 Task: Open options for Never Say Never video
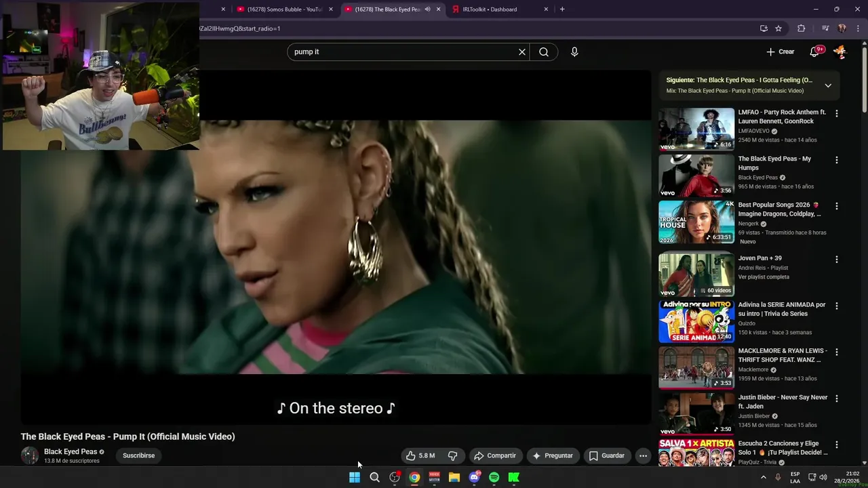(836, 399)
